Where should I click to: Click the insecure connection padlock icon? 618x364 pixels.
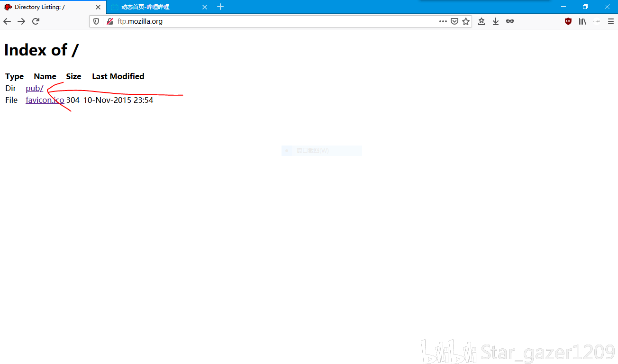pos(110,21)
